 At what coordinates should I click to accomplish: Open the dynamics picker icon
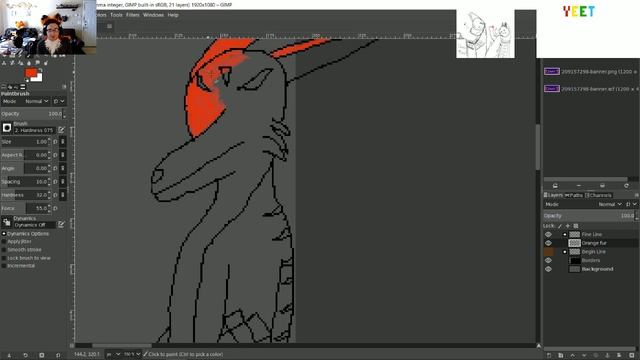[7, 222]
